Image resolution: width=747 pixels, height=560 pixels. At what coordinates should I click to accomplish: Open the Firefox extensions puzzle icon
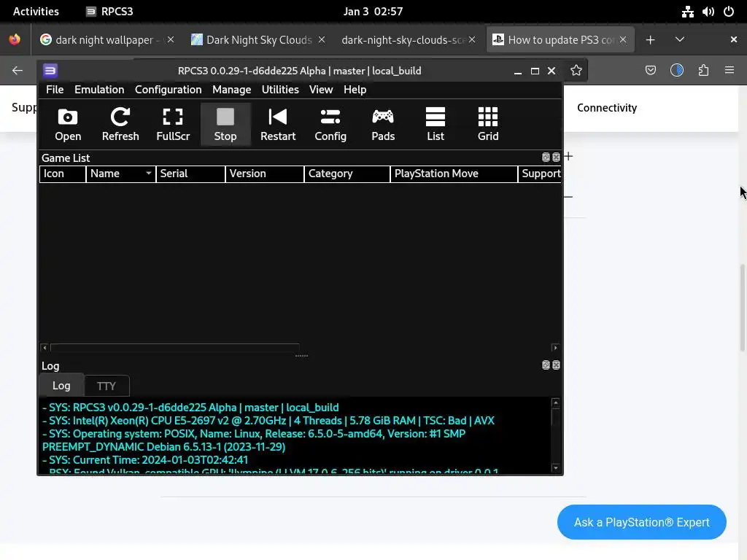[x=703, y=71]
